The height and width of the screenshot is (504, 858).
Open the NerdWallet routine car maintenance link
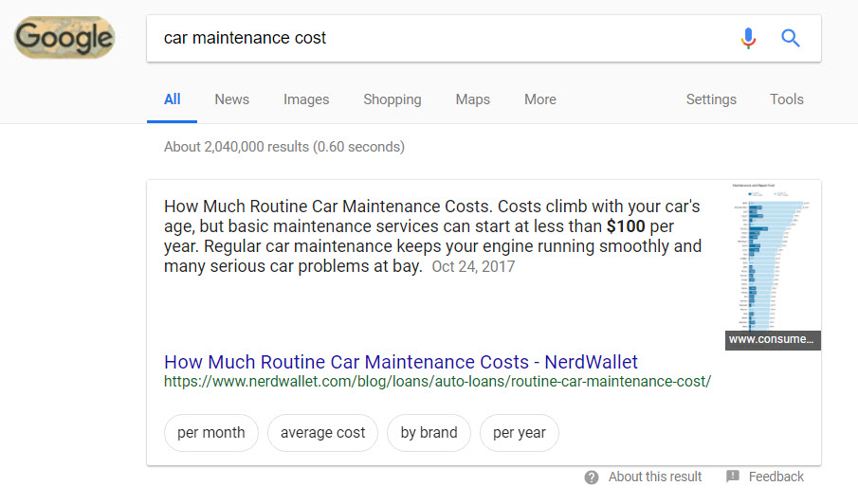pyautogui.click(x=400, y=362)
